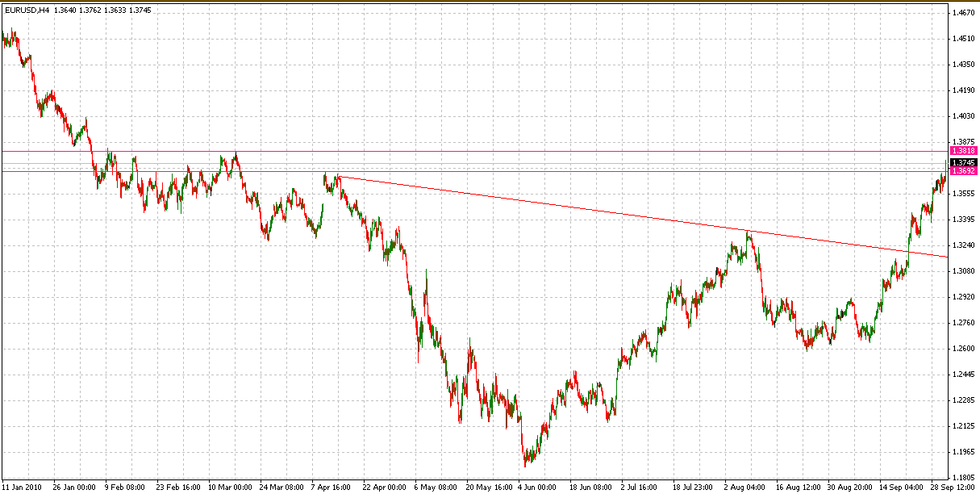Click the 1.4670 price scale label

(x=962, y=13)
